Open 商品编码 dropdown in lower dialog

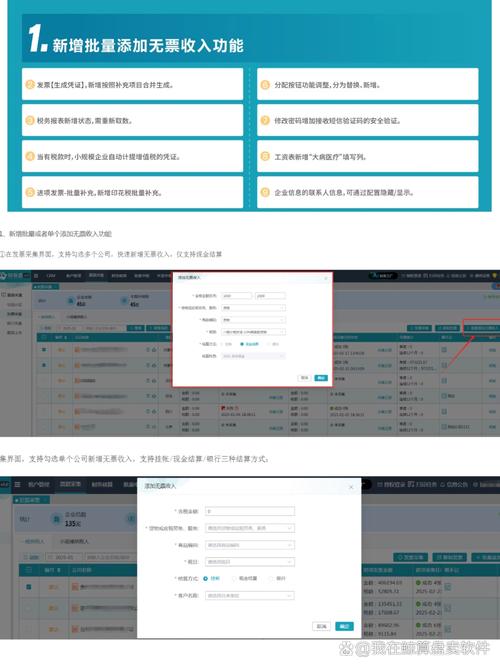click(249, 545)
